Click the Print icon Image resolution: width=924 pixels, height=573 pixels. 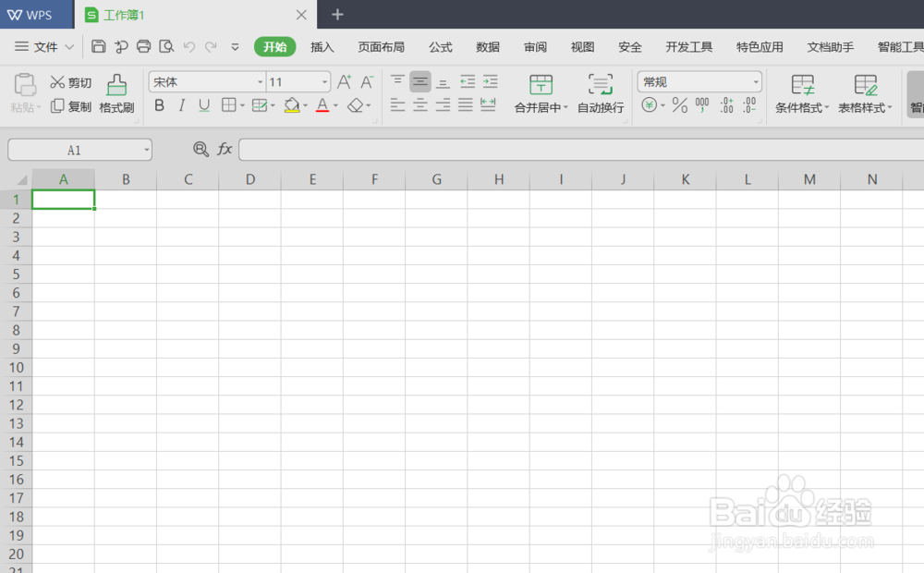pyautogui.click(x=144, y=46)
